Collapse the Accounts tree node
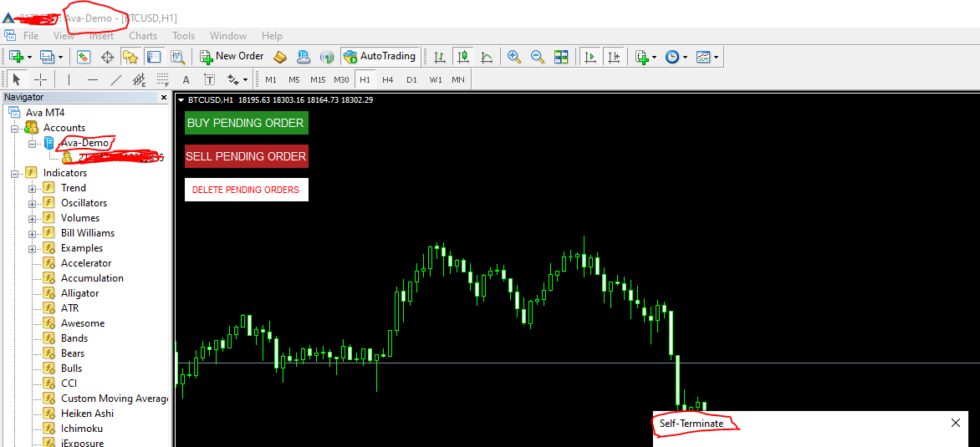 (x=14, y=128)
